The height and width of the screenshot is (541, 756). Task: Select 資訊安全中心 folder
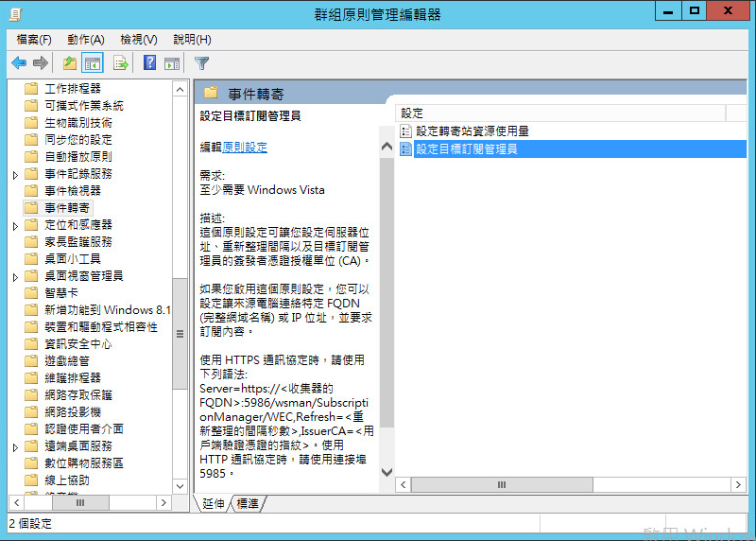78,344
